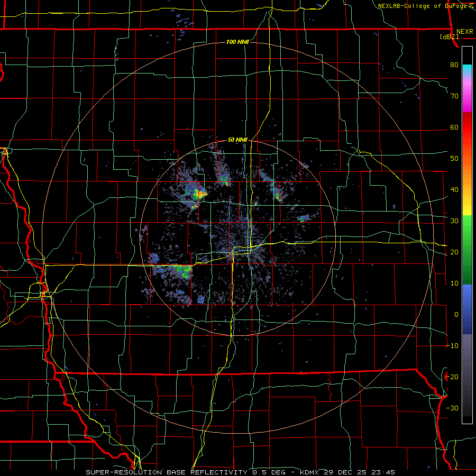The image size is (476, 476).
Task: Click the NEXR label above the color bar
Action: click(x=464, y=32)
